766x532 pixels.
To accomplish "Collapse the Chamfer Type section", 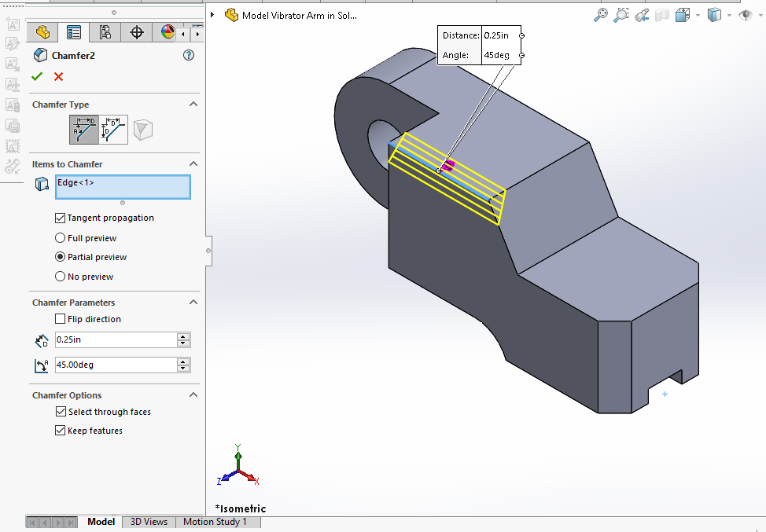I will 193,105.
